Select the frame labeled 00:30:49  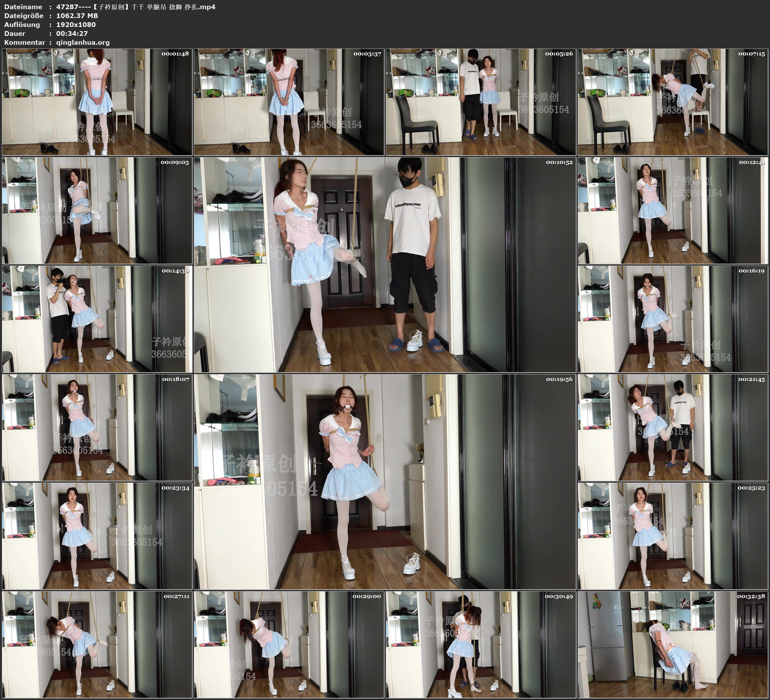[x=481, y=644]
